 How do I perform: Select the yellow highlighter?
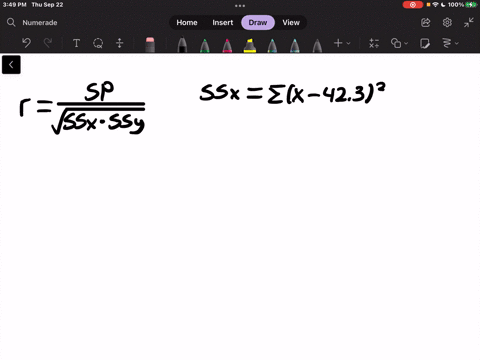[x=250, y=45]
